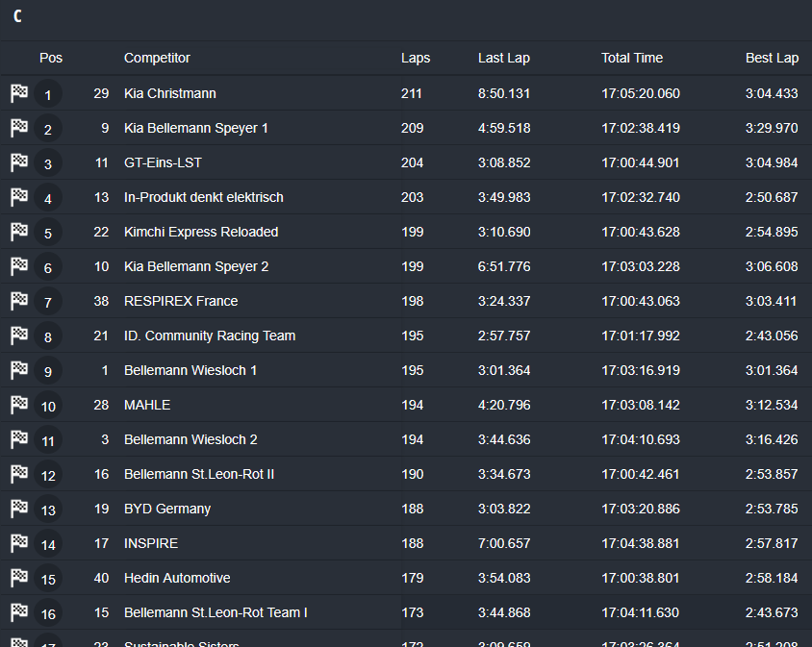The image size is (812, 647).
Task: Select Bellemann St.Leon-Rot Team I name
Action: (x=216, y=612)
